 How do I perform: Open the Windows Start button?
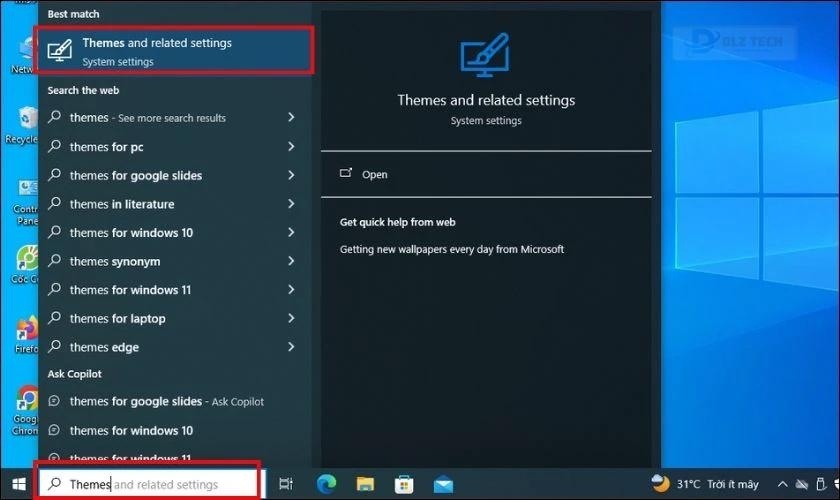pyautogui.click(x=19, y=484)
